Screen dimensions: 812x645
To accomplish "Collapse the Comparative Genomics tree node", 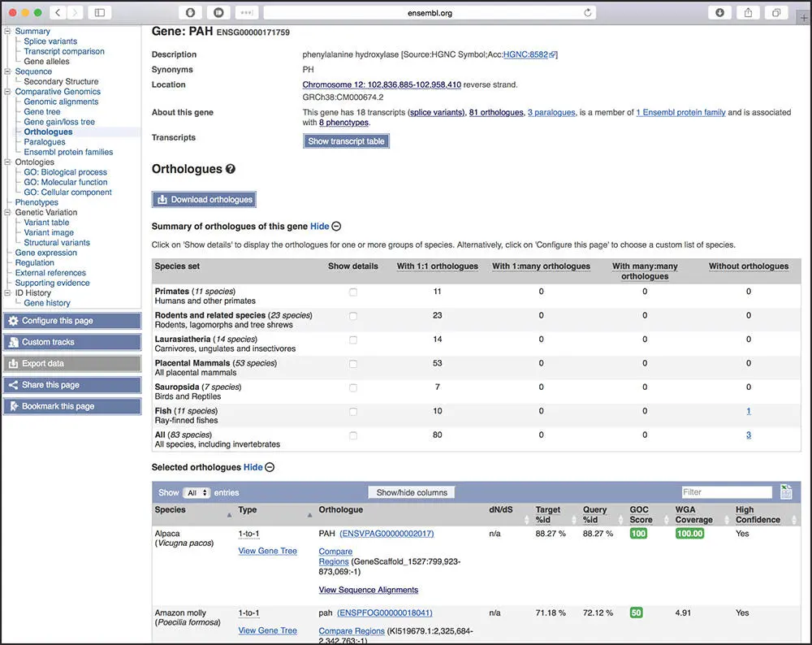I will [x=8, y=92].
